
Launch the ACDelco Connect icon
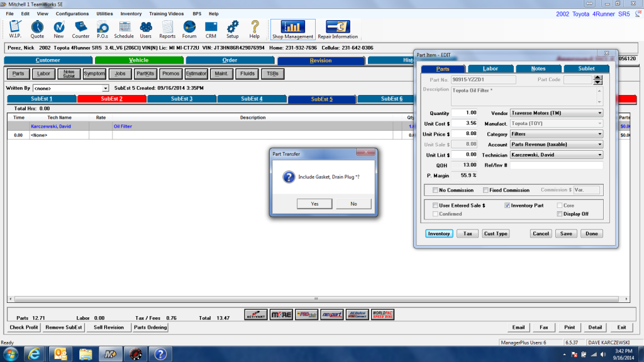tap(357, 315)
